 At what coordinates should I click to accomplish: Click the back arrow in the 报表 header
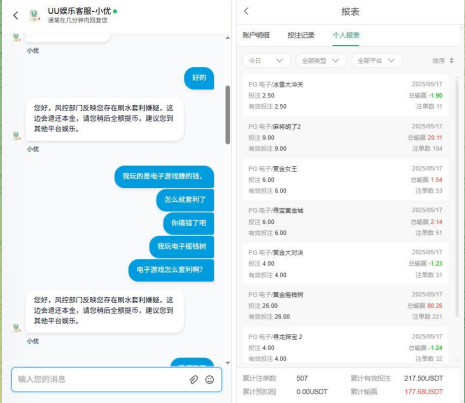pos(246,11)
